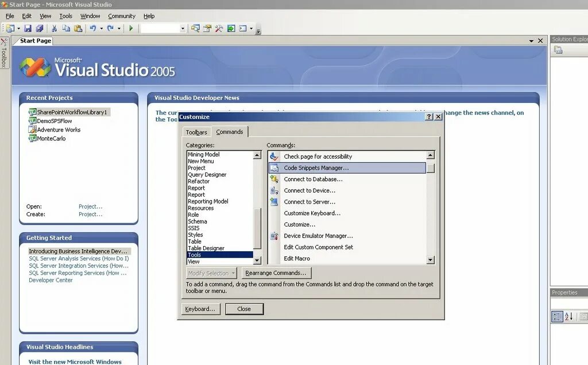
Task: Click the Save All toolbar icon
Action: tap(40, 28)
